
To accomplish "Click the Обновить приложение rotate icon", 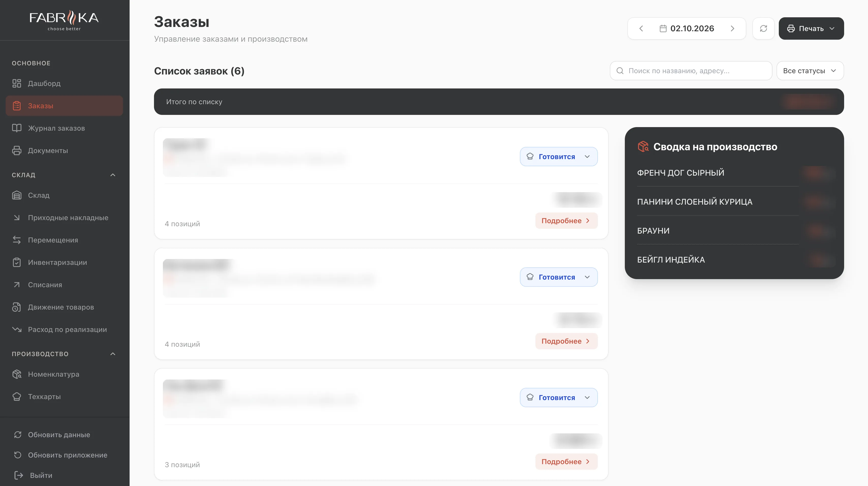I will coord(18,455).
